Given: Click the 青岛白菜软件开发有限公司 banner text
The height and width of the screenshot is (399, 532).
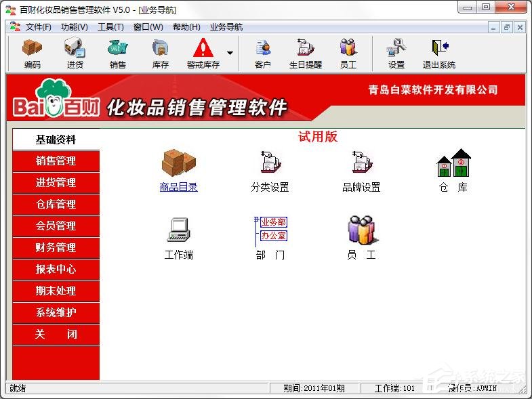Looking at the screenshot, I should tap(433, 90).
